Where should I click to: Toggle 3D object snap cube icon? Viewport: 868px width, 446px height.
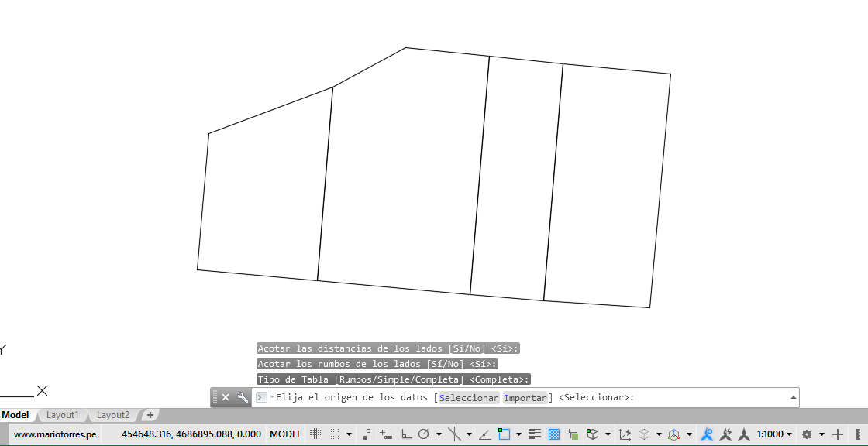593,434
